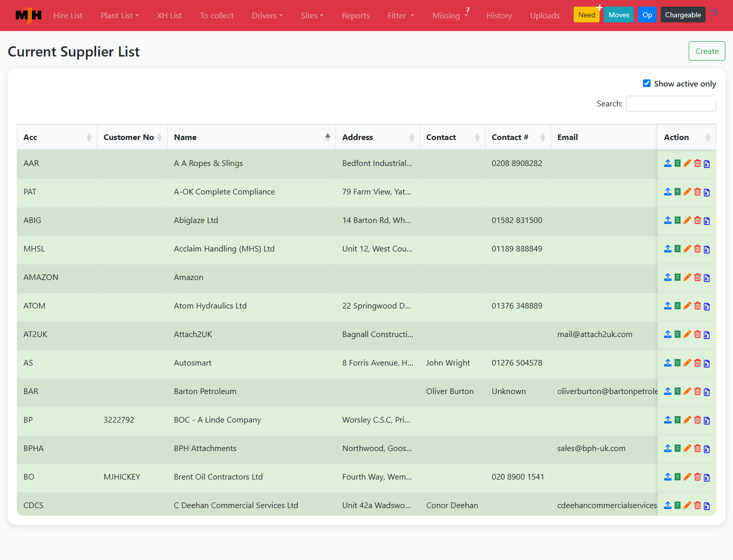This screenshot has height=560, width=733.
Task: Sort the table by the Contact name column
Action: click(453, 137)
